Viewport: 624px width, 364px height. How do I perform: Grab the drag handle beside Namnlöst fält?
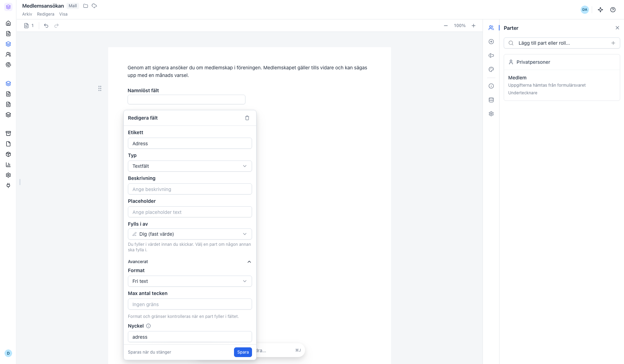point(100,88)
